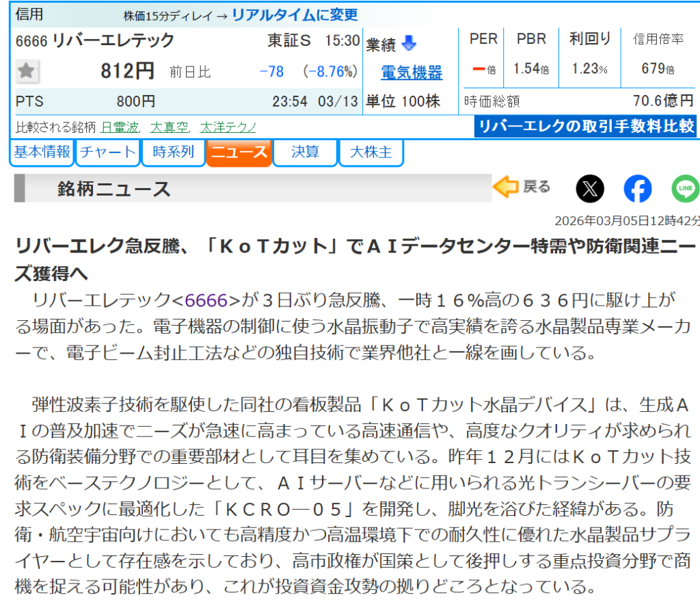Select compared stock 太洋テクノ

[228, 127]
